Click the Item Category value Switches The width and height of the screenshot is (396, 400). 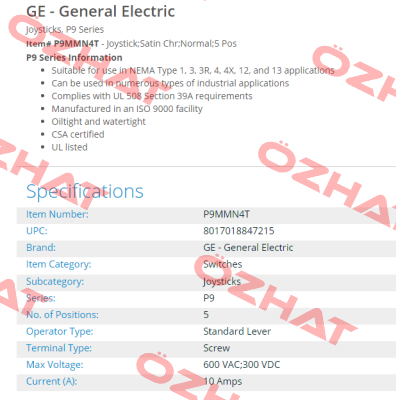(x=223, y=264)
